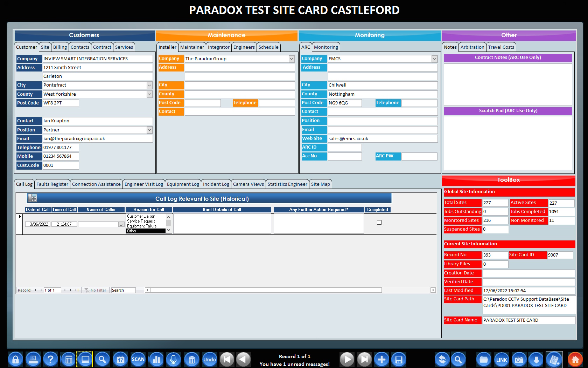Click the padlock lock icon in bottom toolbar
This screenshot has width=588, height=368.
pyautogui.click(x=15, y=359)
